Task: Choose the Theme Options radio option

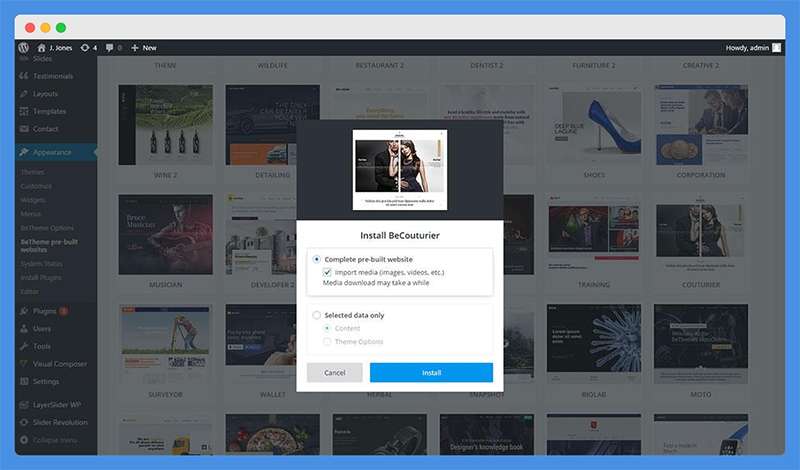Action: [x=327, y=341]
